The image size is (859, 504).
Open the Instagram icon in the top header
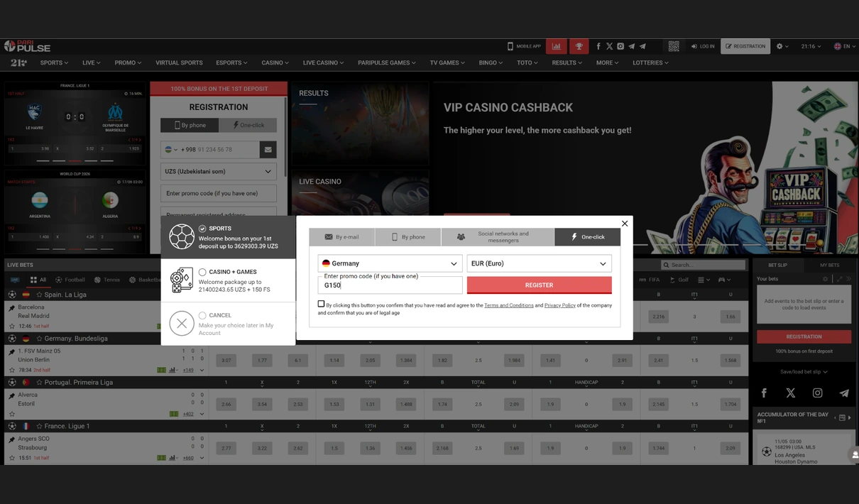click(x=620, y=46)
